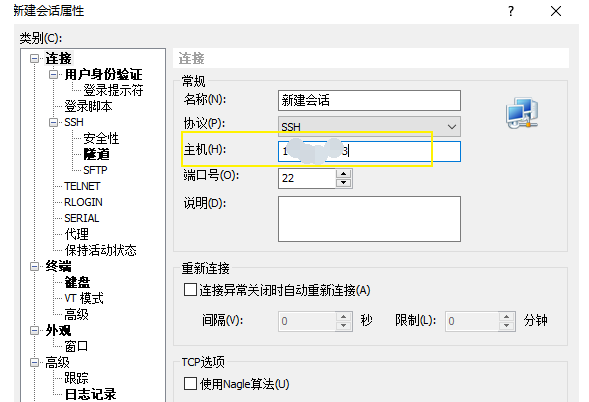Select 保持活动状态 tree item
This screenshot has width=589, height=402.
pos(100,250)
